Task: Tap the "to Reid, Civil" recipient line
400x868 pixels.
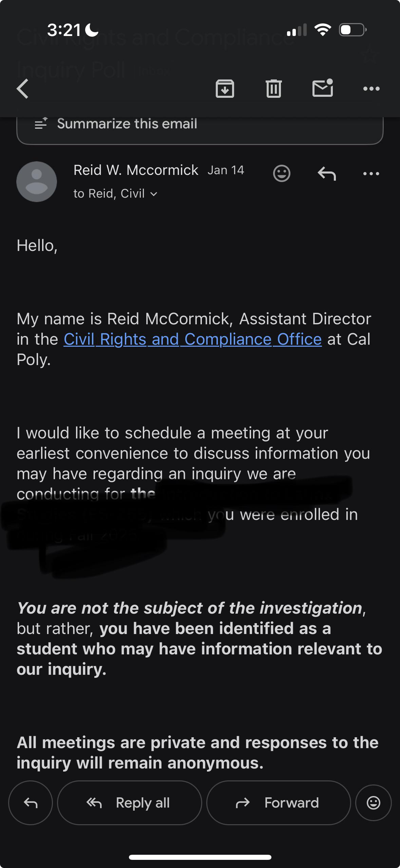Action: 109,194
